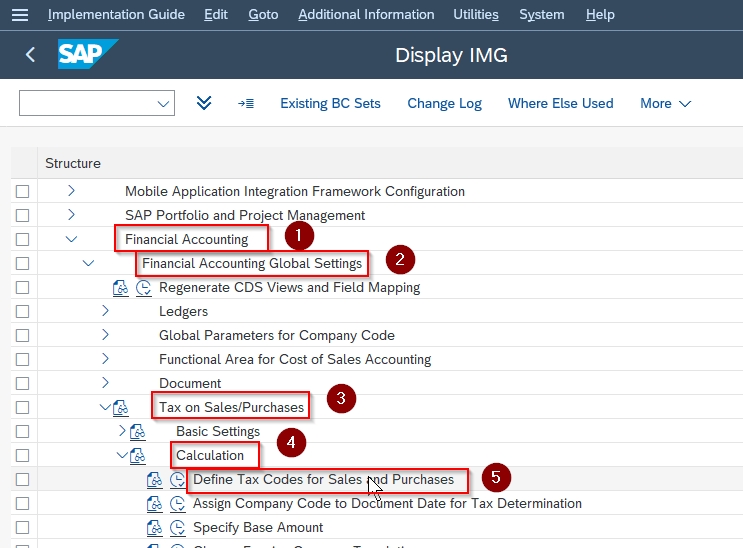The width and height of the screenshot is (743, 548).
Task: Open the hamburger menu icon
Action: click(x=19, y=15)
